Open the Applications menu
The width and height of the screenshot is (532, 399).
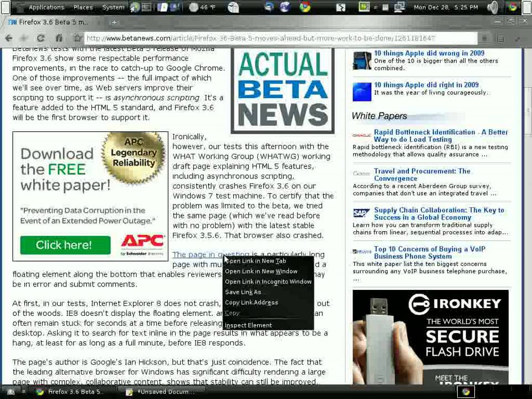pyautogui.click(x=46, y=7)
